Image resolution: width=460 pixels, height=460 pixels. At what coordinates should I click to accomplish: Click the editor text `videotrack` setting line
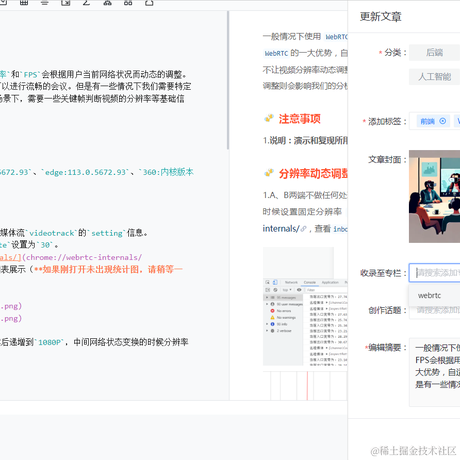[73, 233]
